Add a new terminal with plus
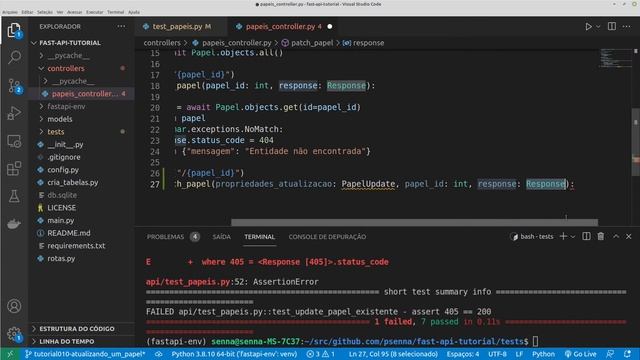 (563, 236)
